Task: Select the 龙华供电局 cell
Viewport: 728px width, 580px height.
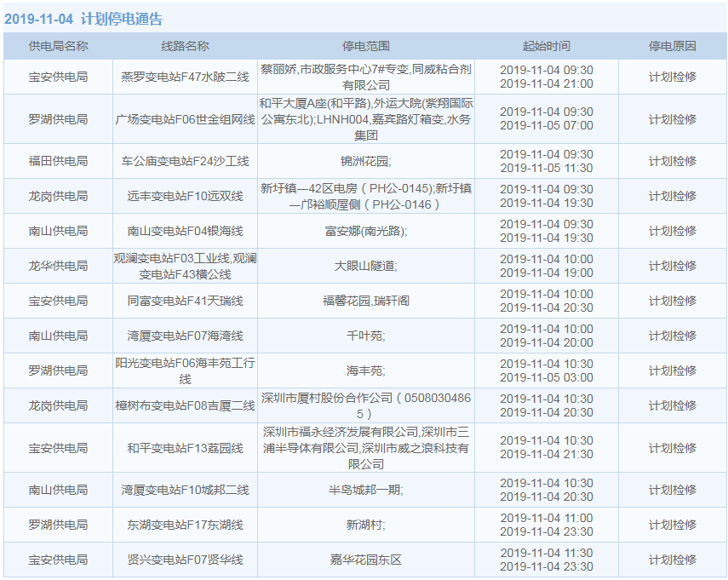Action: [x=58, y=266]
